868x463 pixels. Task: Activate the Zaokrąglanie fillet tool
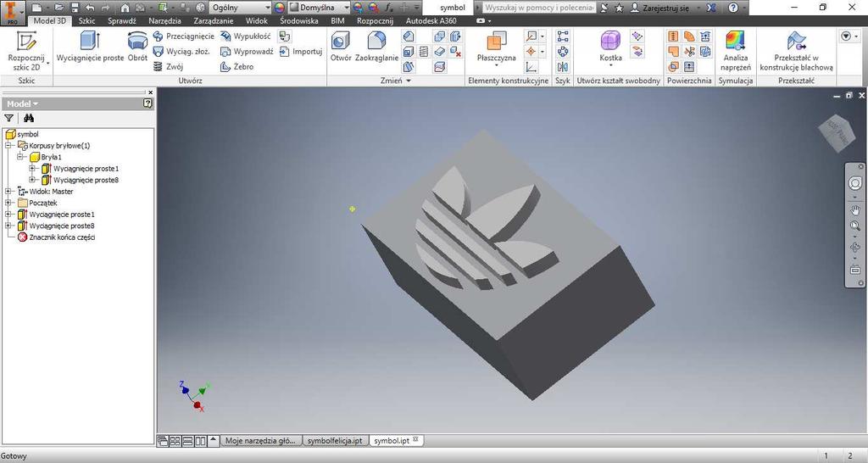[376, 47]
